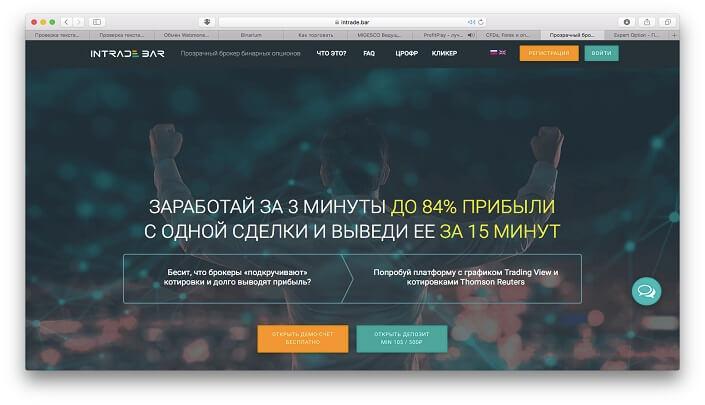Screen dimensions: 705x405
Task: Switch site language to English flag
Action: point(502,53)
